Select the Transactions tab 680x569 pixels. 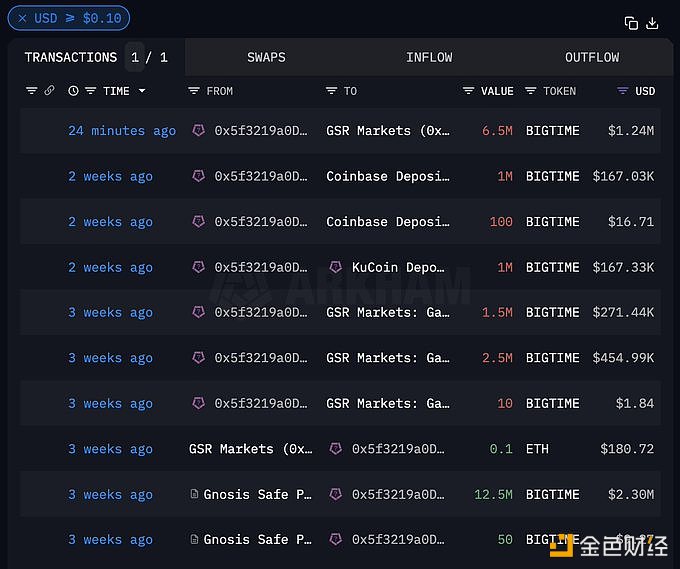(71, 57)
